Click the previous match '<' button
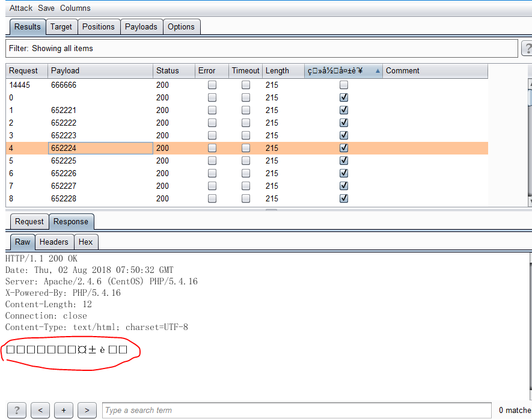 coord(40,410)
